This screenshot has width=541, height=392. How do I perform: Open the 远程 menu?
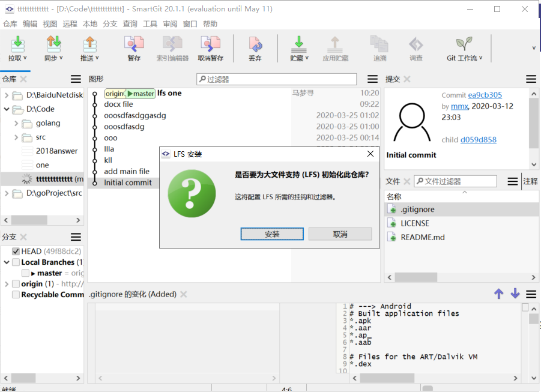point(70,24)
